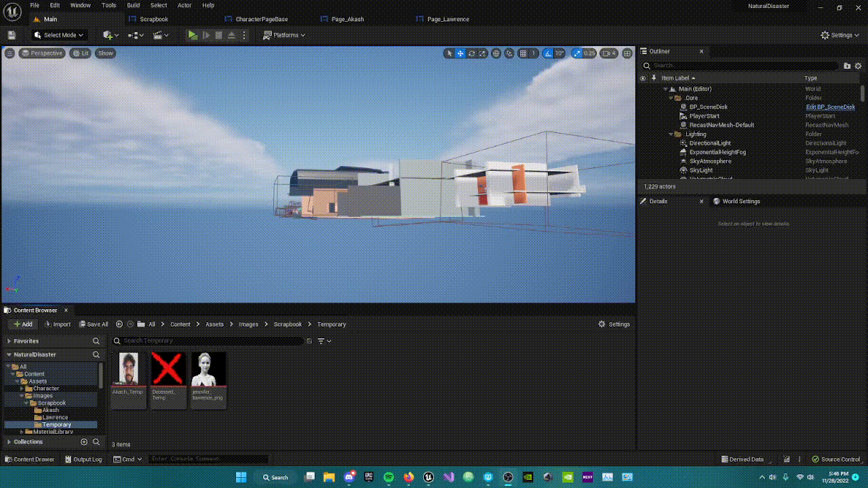
Task: Open the Tools menu
Action: [108, 5]
